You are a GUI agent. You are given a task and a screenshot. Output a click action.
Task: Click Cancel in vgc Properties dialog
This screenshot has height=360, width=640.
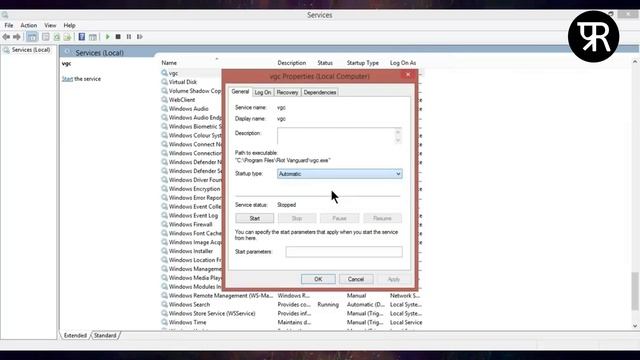(356, 279)
